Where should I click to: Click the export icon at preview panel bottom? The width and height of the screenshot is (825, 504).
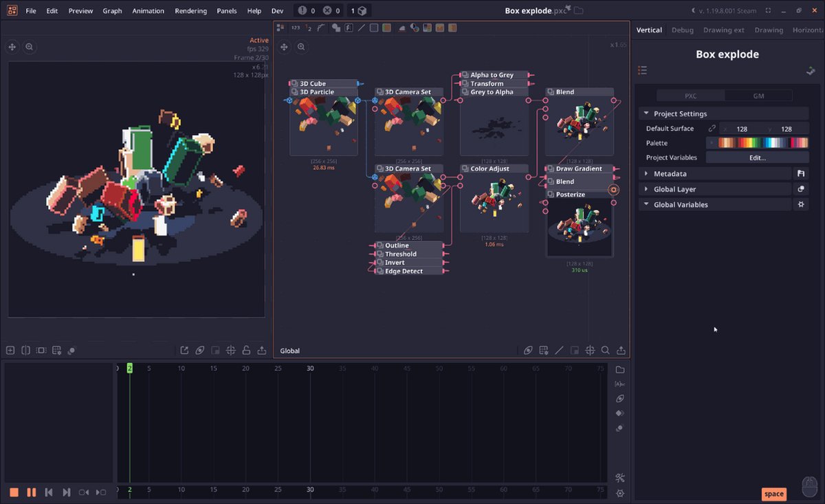(262, 350)
